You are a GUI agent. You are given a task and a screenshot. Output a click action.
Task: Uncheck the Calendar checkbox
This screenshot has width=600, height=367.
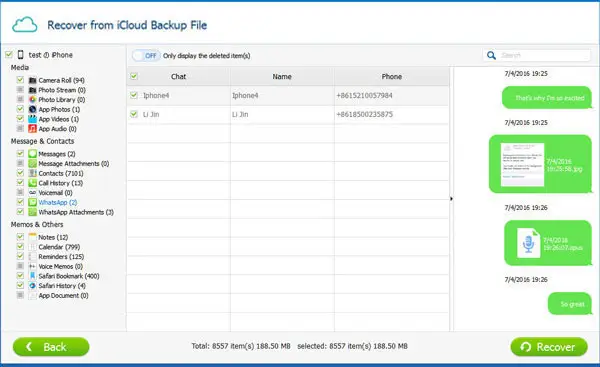(x=20, y=247)
